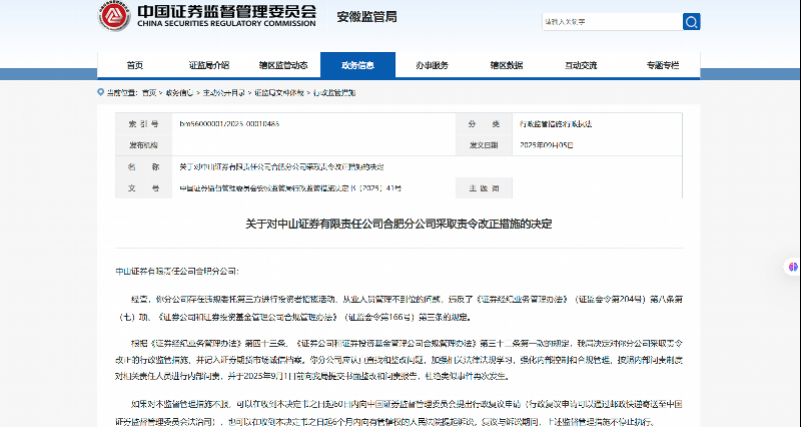The height and width of the screenshot is (427, 801).
Task: Click the index number value bm56000001/2025-00010465
Action: click(229, 124)
